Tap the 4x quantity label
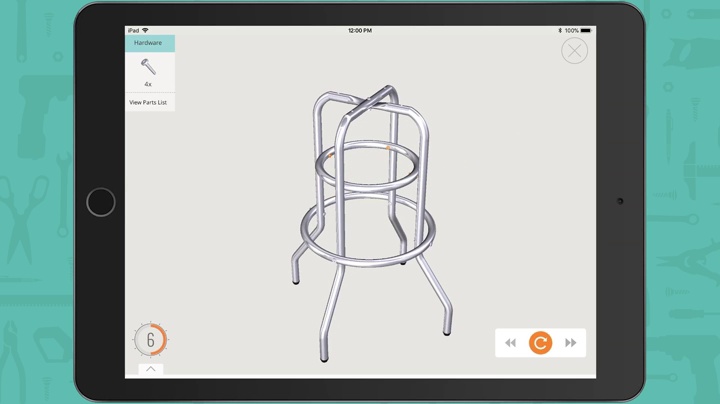Image resolution: width=720 pixels, height=404 pixels. [148, 84]
